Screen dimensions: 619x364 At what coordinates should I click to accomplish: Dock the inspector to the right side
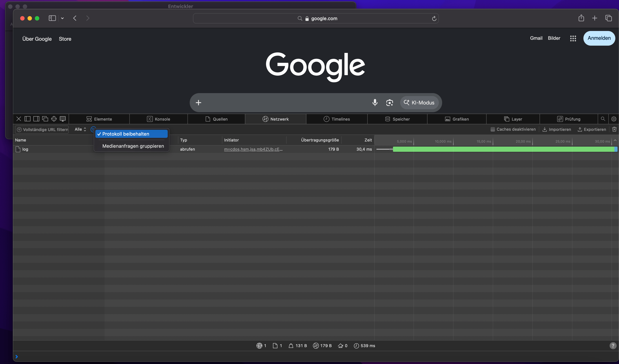point(36,119)
